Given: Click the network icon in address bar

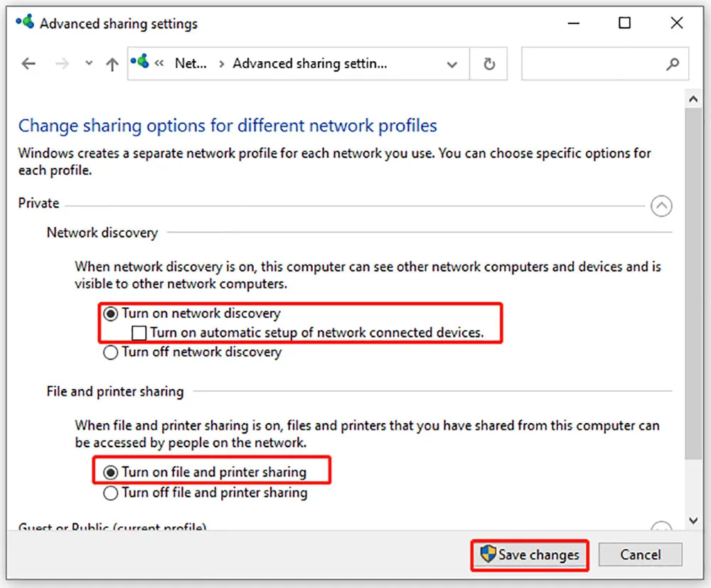Looking at the screenshot, I should 140,63.
